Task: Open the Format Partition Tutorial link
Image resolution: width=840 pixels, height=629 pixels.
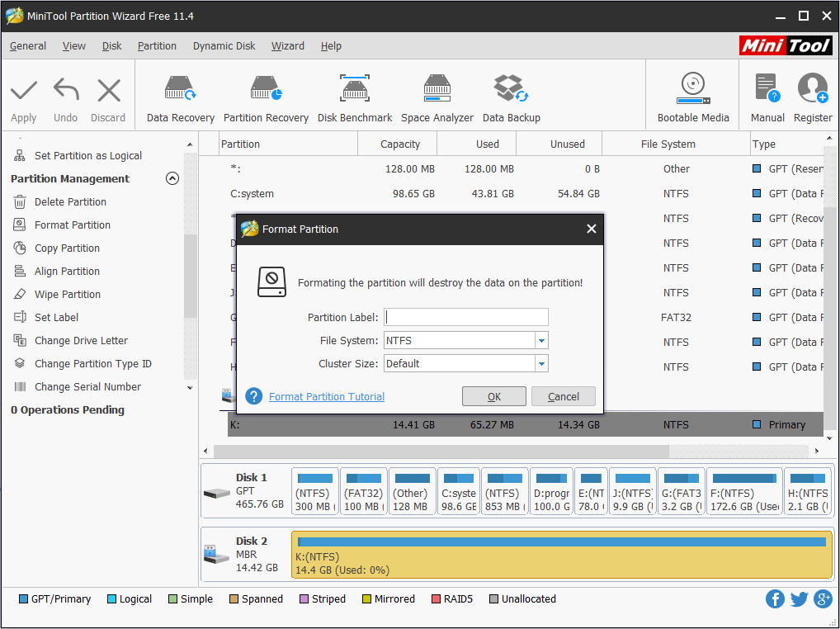Action: point(327,396)
